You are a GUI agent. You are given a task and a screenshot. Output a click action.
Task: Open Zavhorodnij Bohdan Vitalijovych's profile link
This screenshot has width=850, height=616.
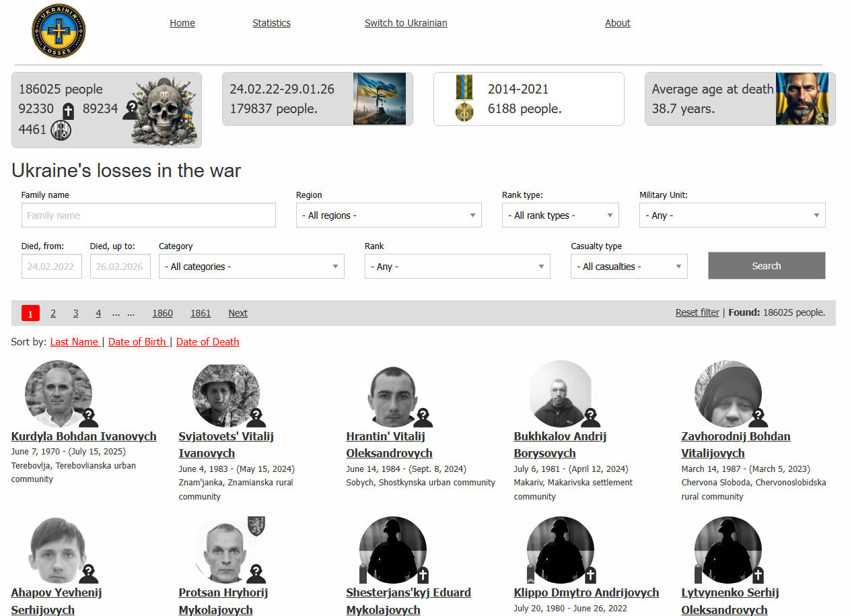(x=736, y=444)
